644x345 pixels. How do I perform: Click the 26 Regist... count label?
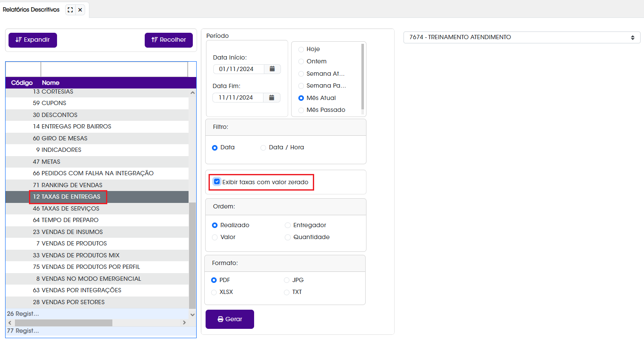pos(23,314)
